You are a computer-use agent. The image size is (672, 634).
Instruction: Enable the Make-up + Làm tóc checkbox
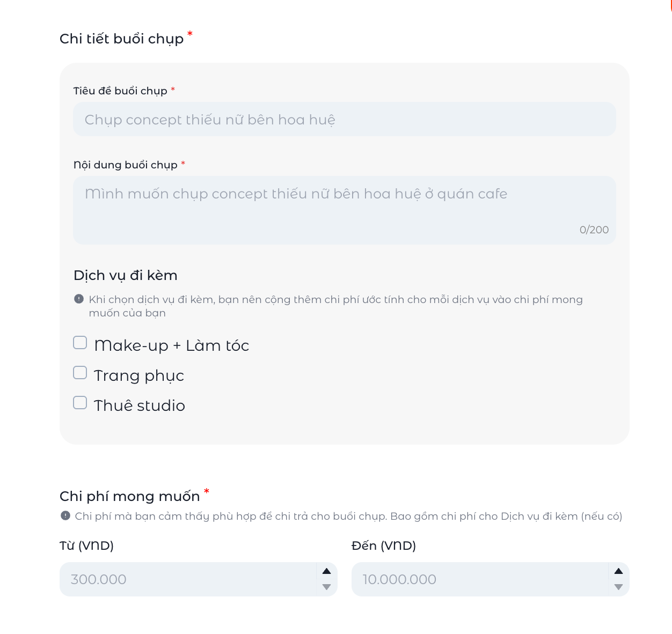pyautogui.click(x=79, y=342)
